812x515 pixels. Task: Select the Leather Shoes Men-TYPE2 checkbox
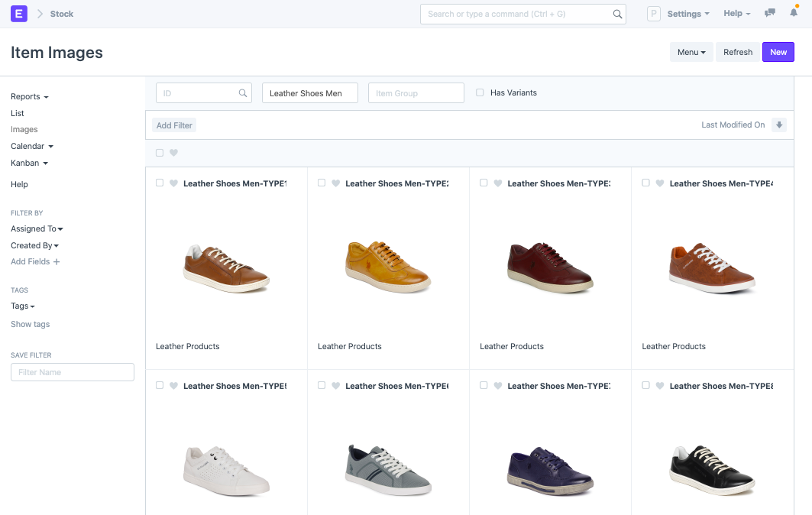coord(322,183)
